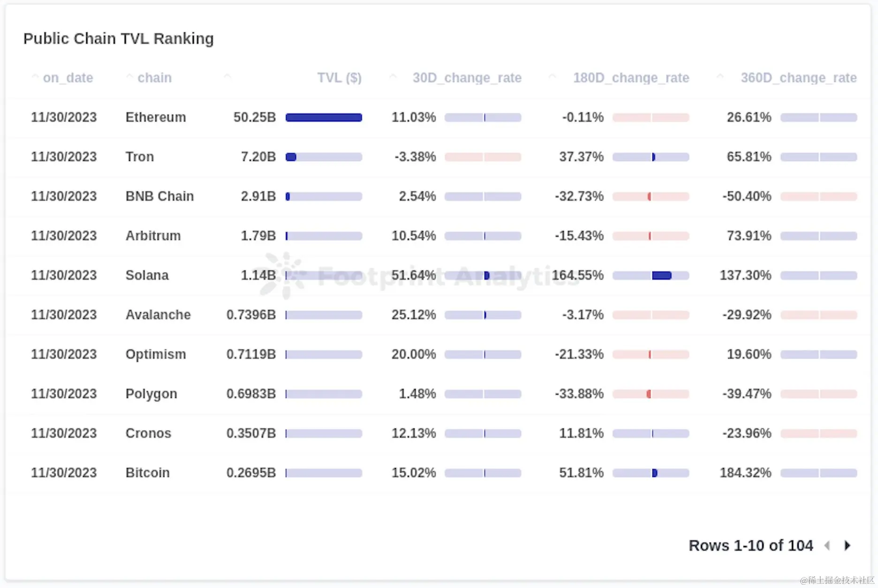
Task: Click the Ethereum TVL bar
Action: pyautogui.click(x=324, y=118)
